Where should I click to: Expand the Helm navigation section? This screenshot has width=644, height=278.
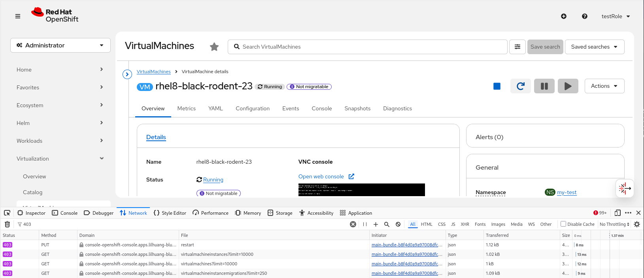tap(60, 123)
